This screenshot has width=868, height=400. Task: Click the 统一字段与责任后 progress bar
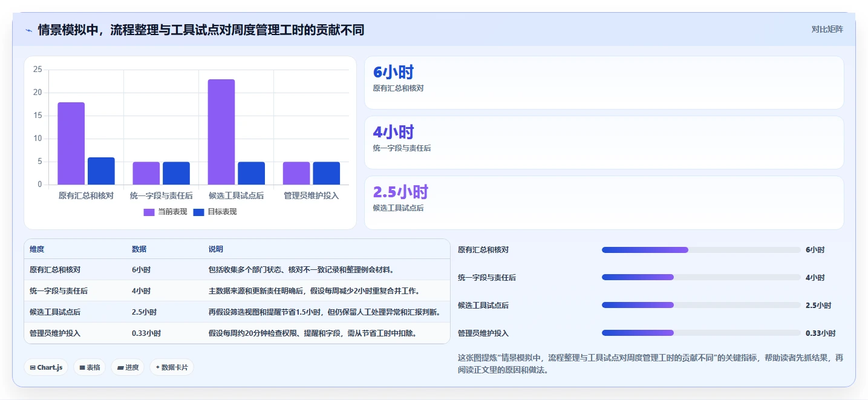click(x=701, y=277)
